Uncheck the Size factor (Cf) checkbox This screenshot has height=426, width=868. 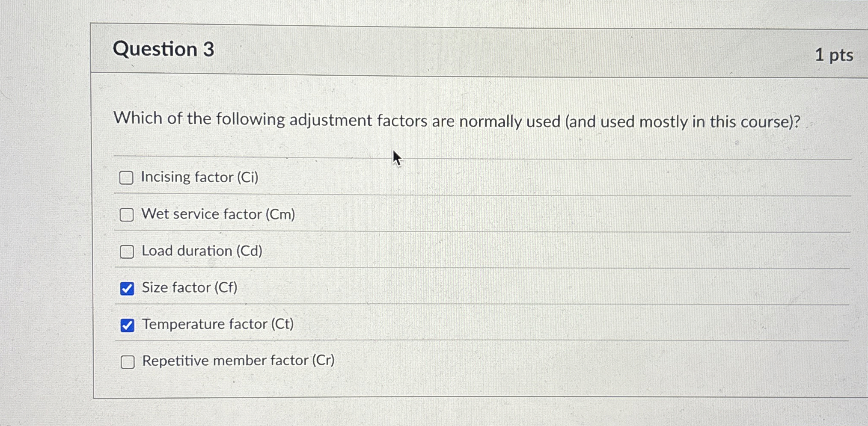point(127,288)
